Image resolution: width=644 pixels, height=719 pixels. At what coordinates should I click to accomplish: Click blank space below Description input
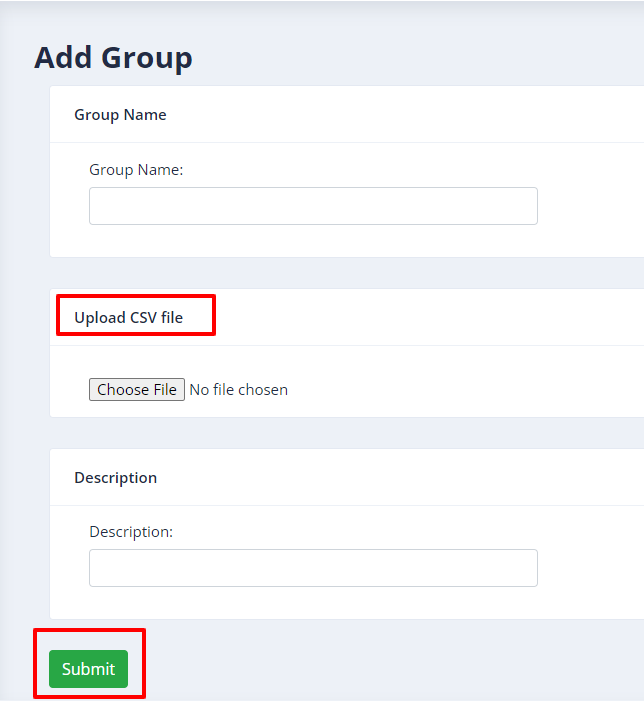(313, 603)
